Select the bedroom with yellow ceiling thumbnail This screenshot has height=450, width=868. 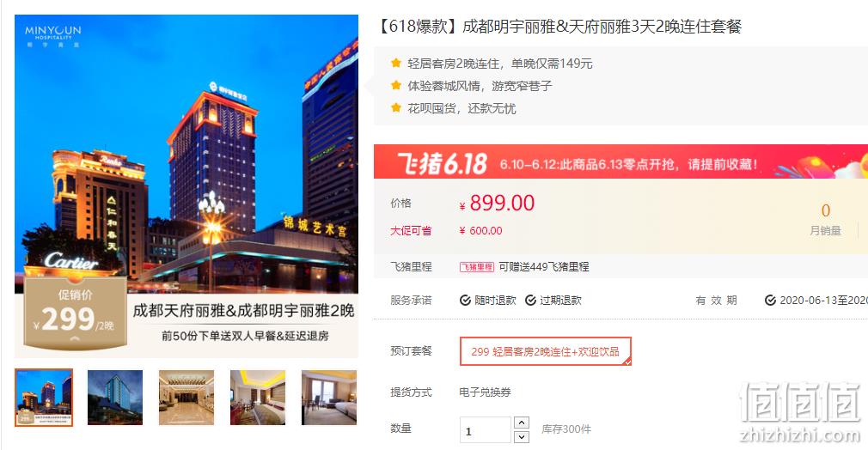(258, 398)
